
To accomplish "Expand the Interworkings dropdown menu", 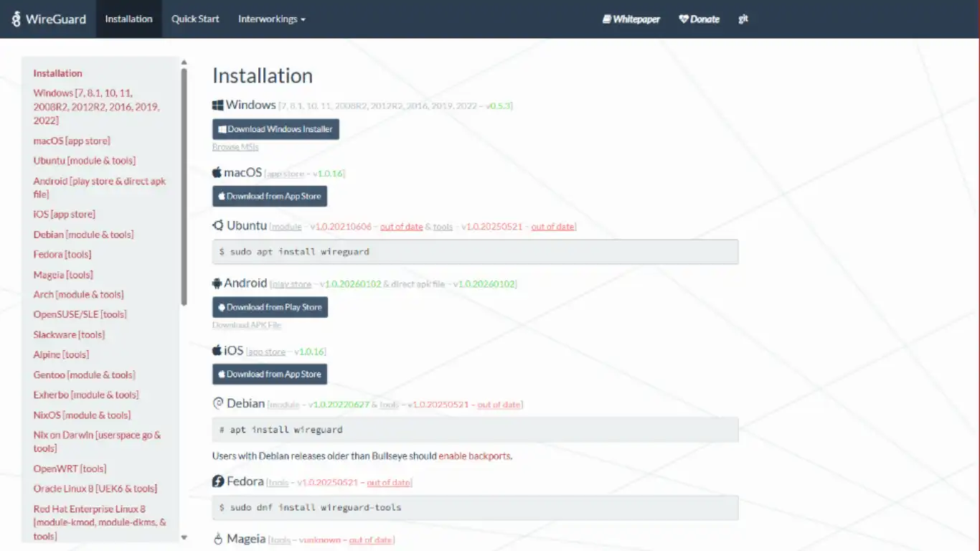I will click(271, 19).
